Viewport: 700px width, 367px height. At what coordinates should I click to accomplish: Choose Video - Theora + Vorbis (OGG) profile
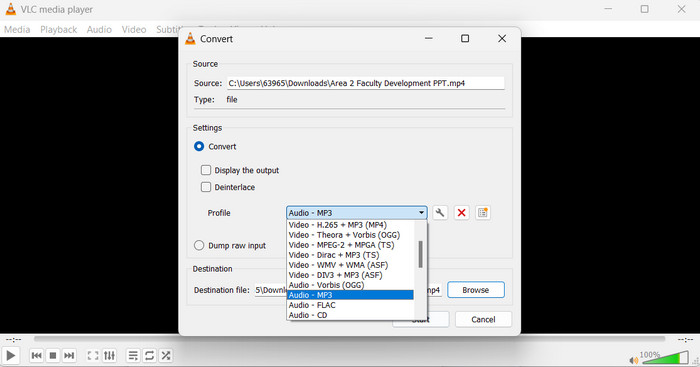[x=350, y=235]
